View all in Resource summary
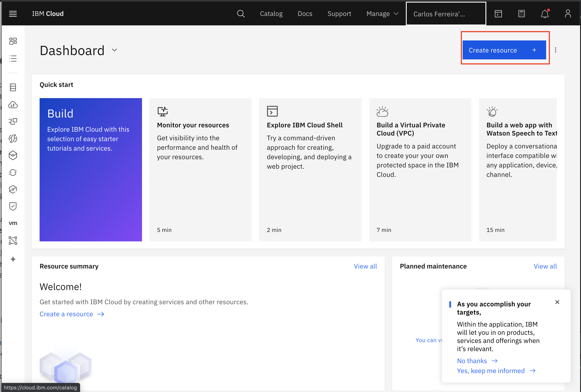The height and width of the screenshot is (392, 581). tap(365, 266)
